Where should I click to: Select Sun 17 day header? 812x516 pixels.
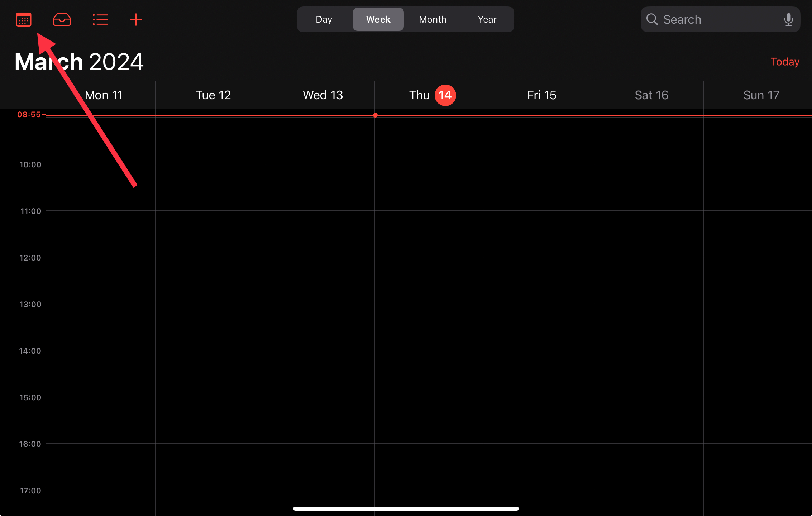(761, 95)
